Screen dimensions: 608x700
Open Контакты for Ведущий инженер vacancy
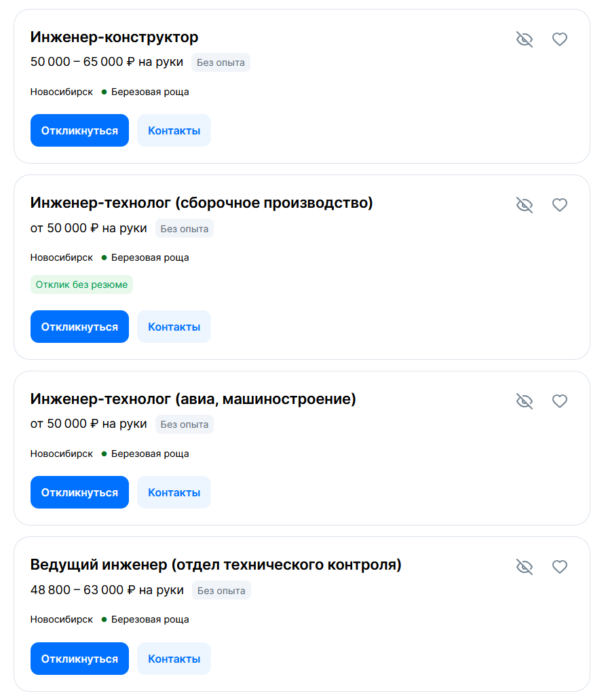[x=174, y=659]
